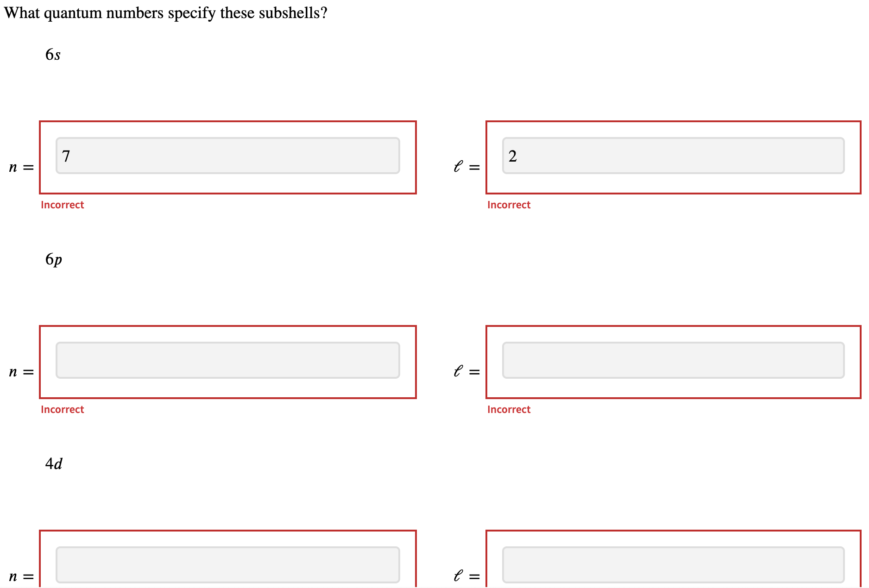Select the incorrect ℓ value for 6s
This screenshot has height=588, width=869.
pyautogui.click(x=673, y=156)
